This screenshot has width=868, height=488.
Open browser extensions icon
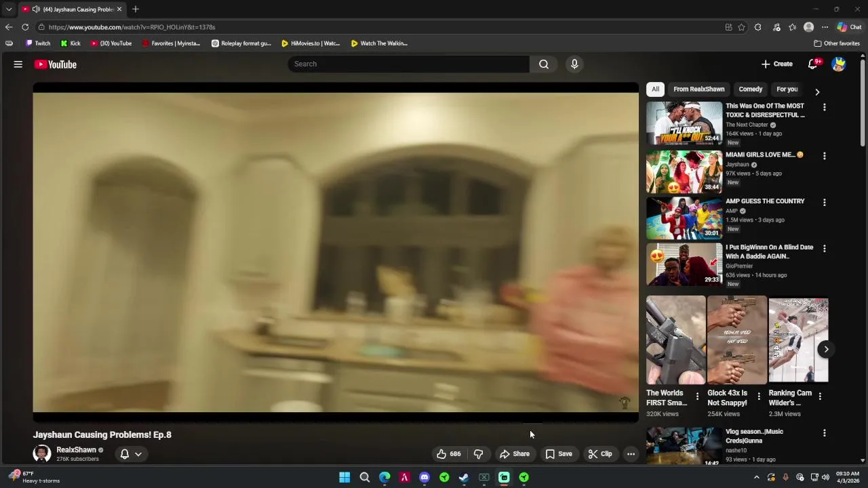tap(758, 27)
